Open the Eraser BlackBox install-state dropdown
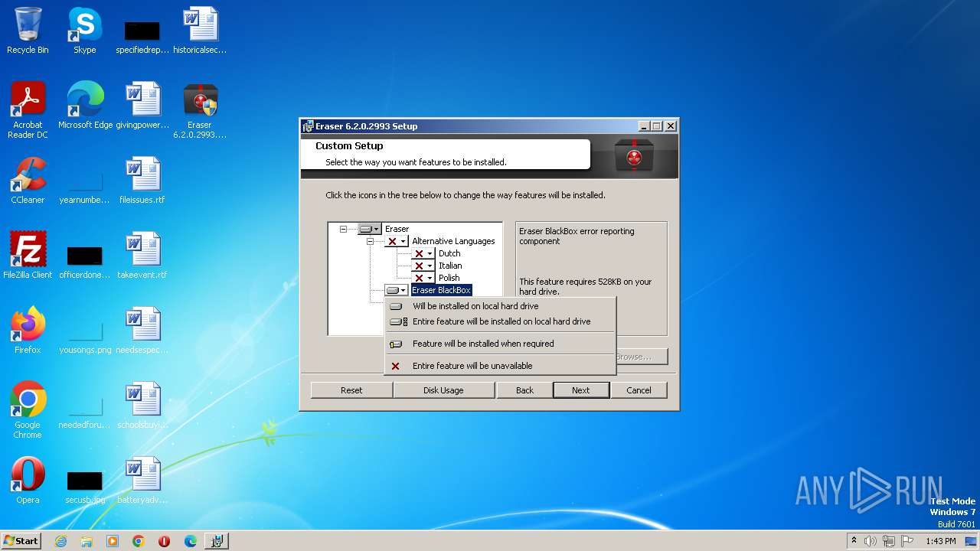980x551 pixels. (x=396, y=290)
